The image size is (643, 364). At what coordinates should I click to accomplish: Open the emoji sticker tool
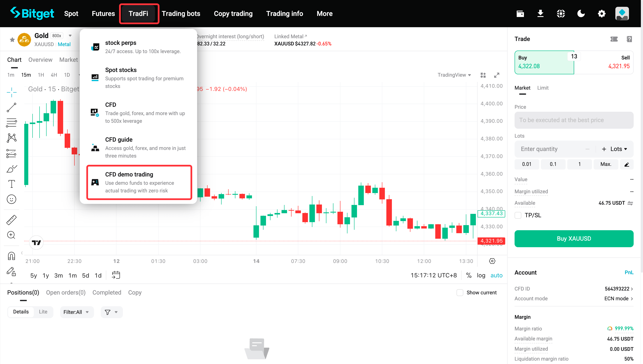coord(11,199)
